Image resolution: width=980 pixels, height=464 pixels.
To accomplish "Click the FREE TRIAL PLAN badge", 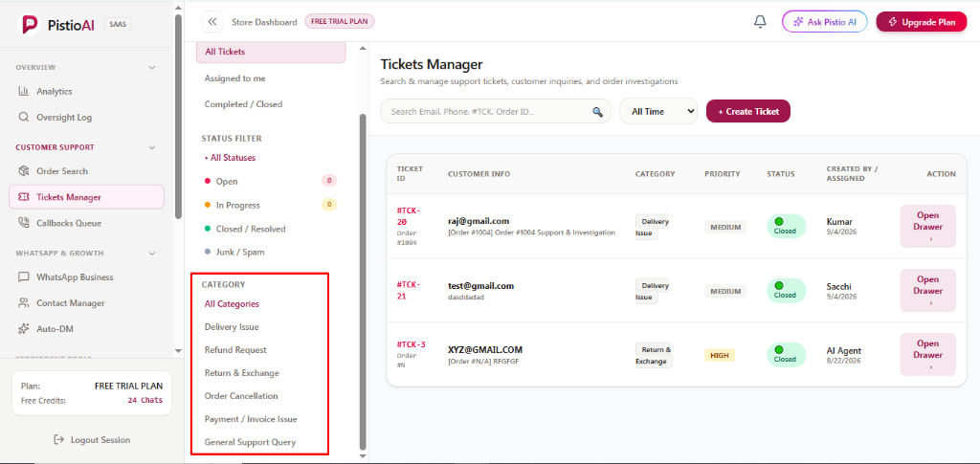I will coord(340,21).
